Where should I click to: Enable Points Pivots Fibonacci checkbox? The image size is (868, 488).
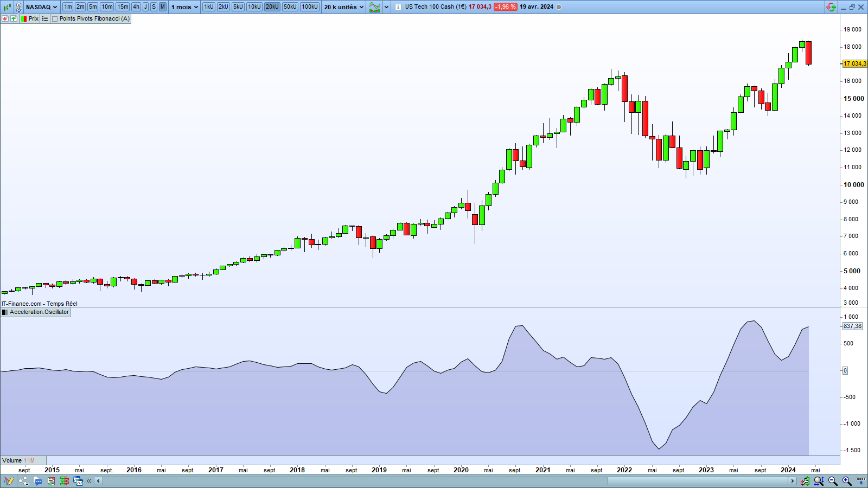pyautogui.click(x=55, y=19)
